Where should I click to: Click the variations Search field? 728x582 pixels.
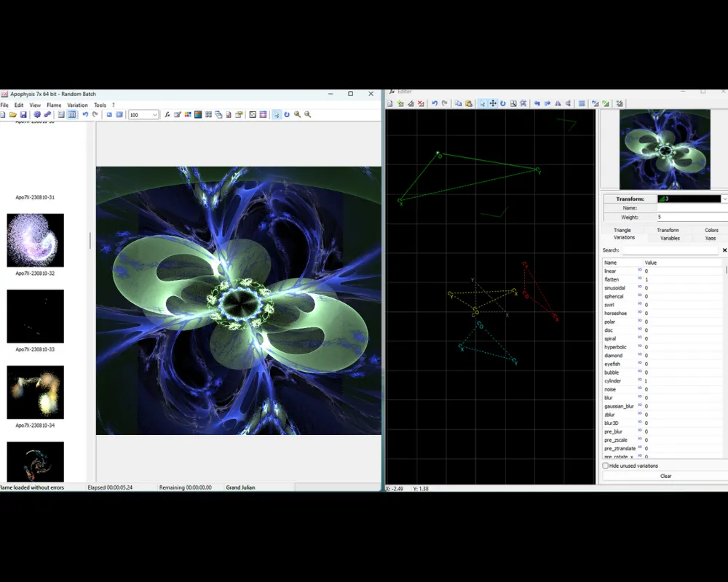(x=670, y=250)
